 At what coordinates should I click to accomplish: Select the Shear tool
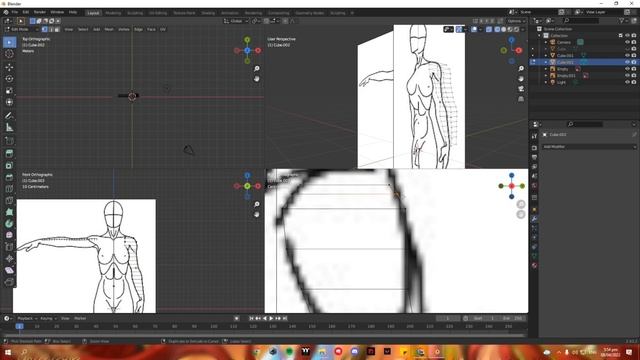point(9,270)
